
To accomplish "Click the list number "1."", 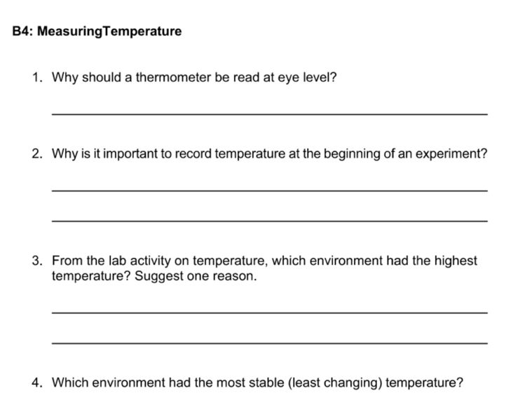I will [x=38, y=77].
